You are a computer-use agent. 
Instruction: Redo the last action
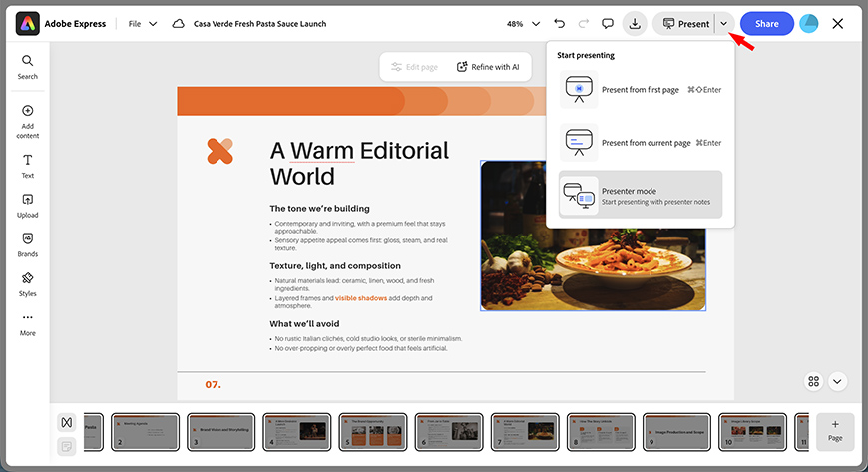[584, 23]
